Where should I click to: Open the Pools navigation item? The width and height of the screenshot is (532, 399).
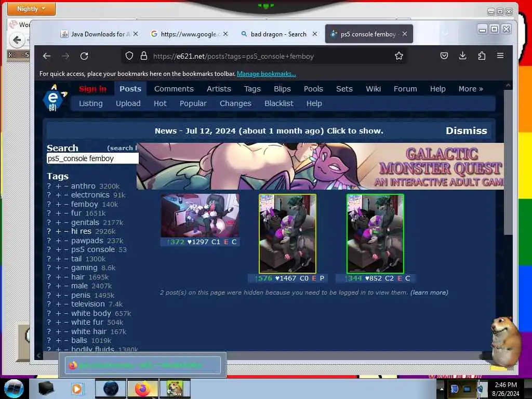tap(313, 89)
